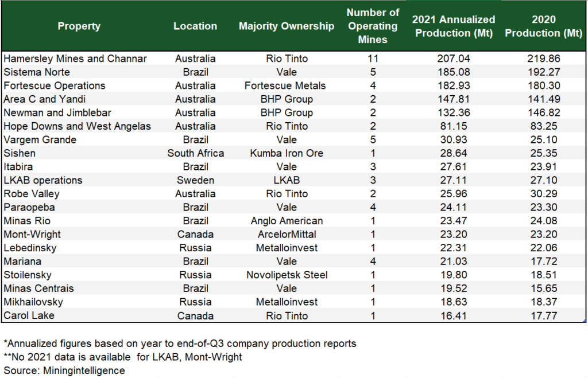Select Canada in the Mont-Wright row

pos(195,234)
